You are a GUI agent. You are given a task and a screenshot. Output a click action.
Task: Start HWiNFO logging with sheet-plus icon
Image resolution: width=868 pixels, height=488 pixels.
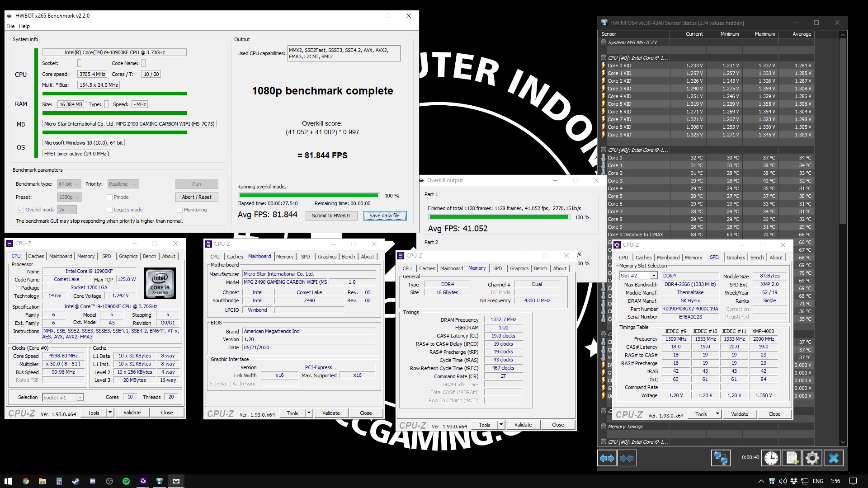coord(792,458)
